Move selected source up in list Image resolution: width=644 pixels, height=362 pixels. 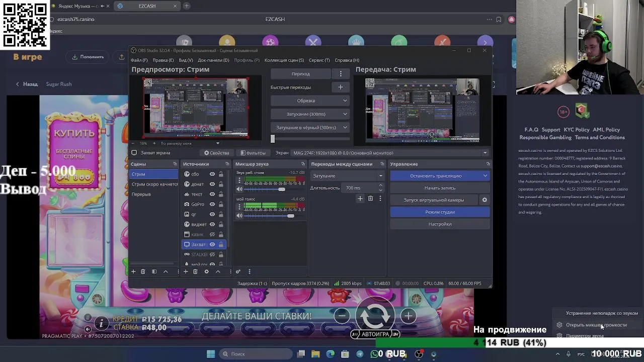(218, 271)
